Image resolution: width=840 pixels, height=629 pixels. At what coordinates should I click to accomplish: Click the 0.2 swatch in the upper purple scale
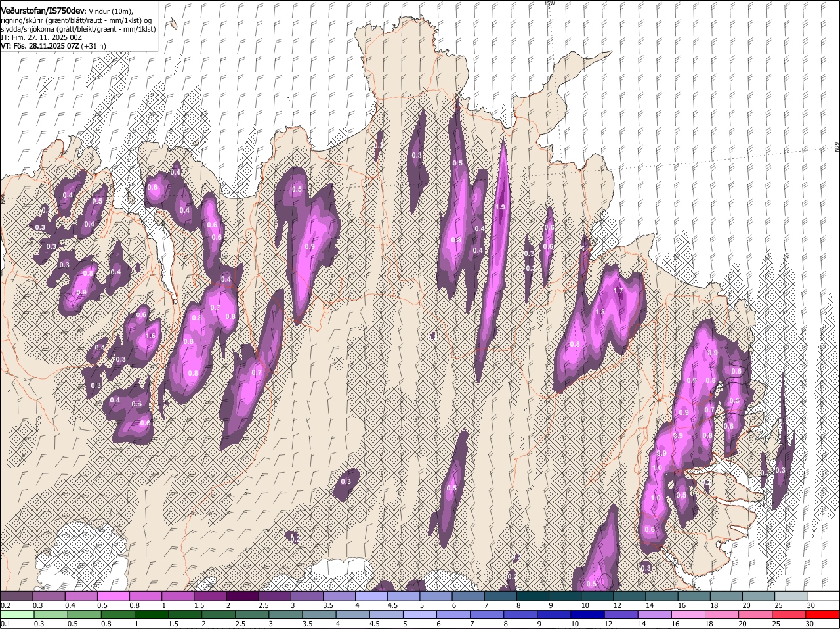click(16, 596)
